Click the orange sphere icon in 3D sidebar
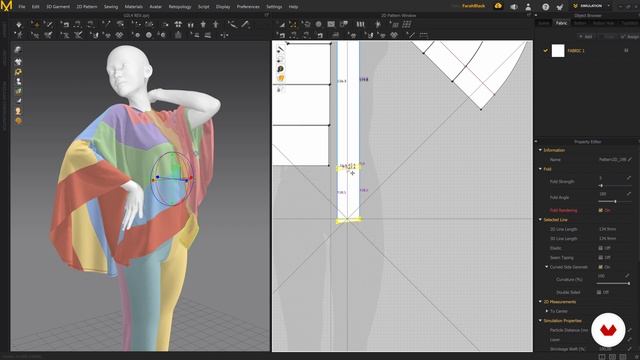 (x=18, y=121)
